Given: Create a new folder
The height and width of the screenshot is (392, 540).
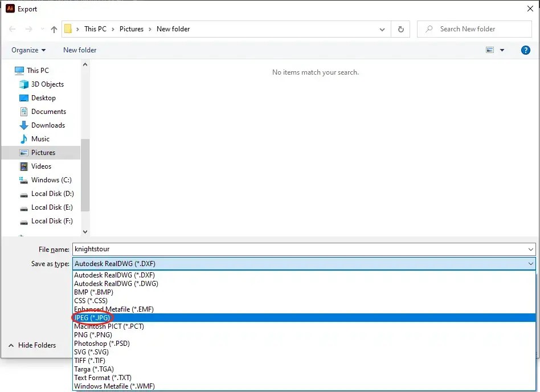Looking at the screenshot, I should 79,50.
